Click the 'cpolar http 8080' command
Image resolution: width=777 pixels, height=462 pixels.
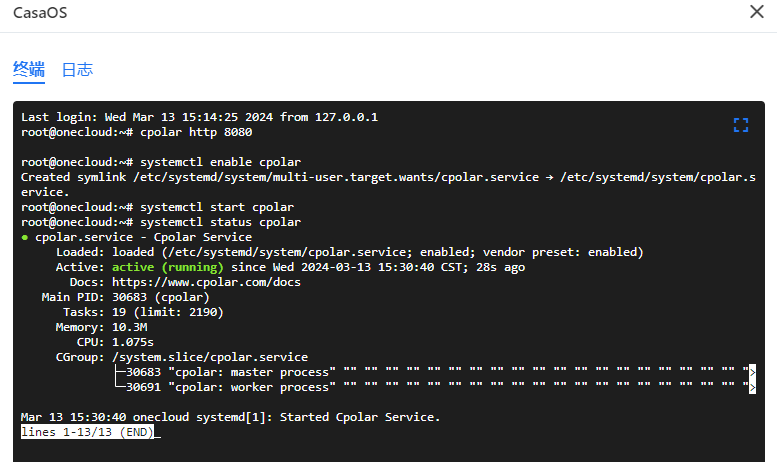click(x=196, y=132)
